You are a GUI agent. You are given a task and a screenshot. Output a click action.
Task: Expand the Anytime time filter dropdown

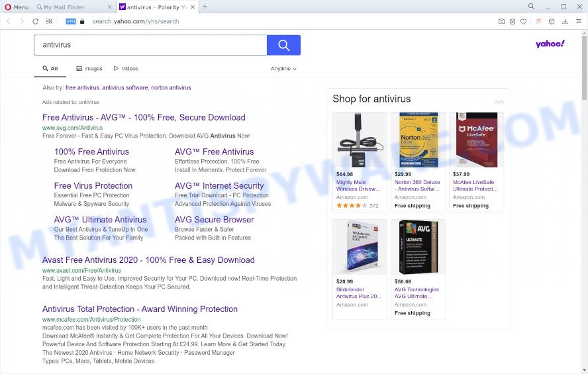coord(283,69)
